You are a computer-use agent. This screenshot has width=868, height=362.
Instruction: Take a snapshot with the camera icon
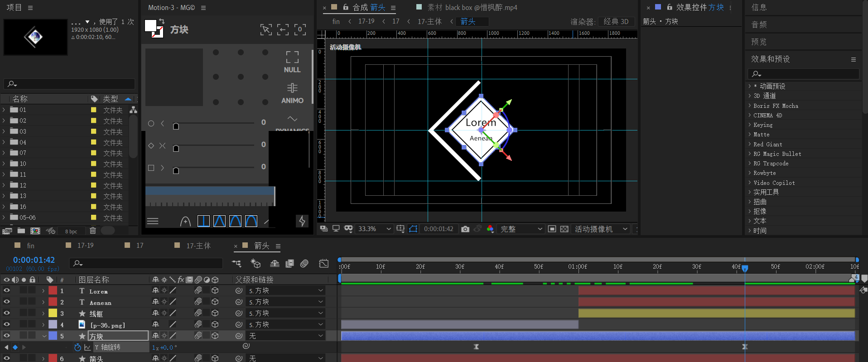tap(465, 229)
